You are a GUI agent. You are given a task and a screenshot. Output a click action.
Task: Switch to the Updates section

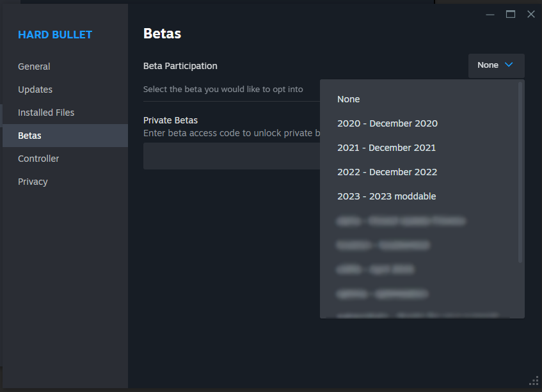point(35,90)
